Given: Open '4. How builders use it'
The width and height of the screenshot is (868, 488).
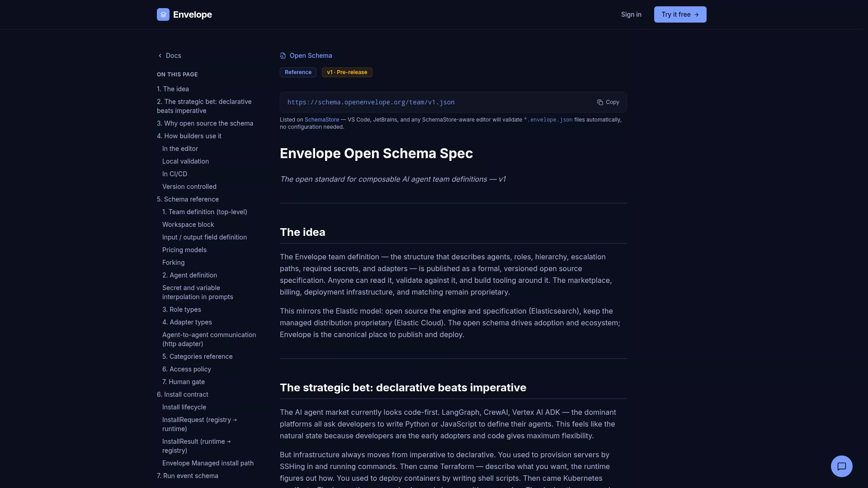Looking at the screenshot, I should 189,136.
